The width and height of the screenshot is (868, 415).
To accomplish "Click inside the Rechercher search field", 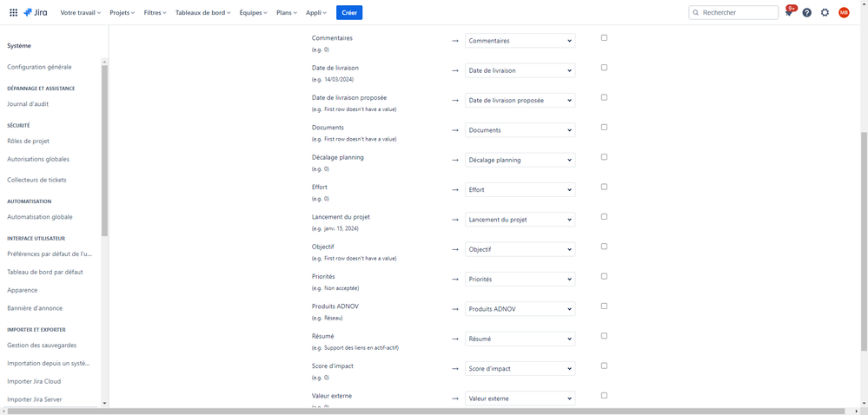I will coord(733,12).
